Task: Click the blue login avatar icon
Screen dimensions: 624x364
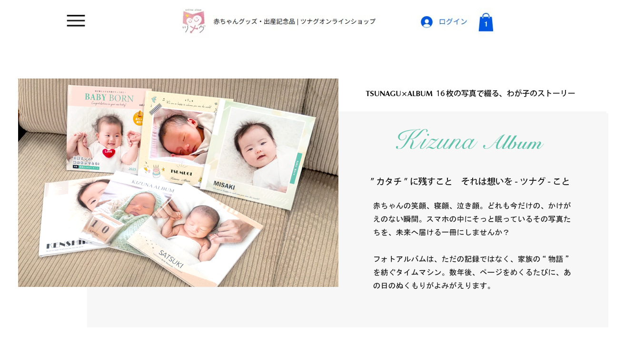Action: pos(426,22)
